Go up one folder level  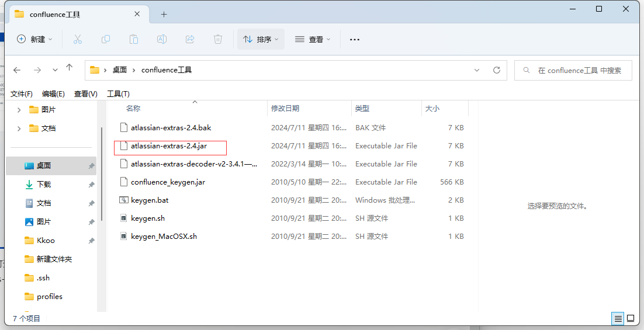[x=70, y=68]
